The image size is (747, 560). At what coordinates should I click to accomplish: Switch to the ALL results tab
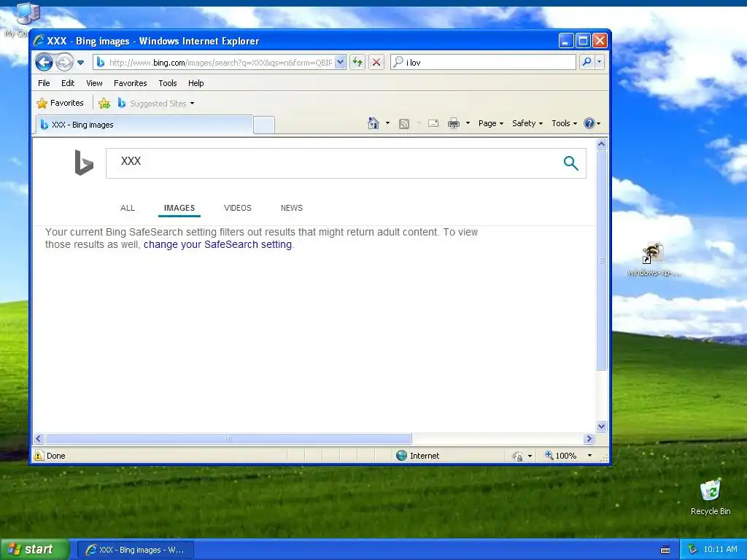127,208
